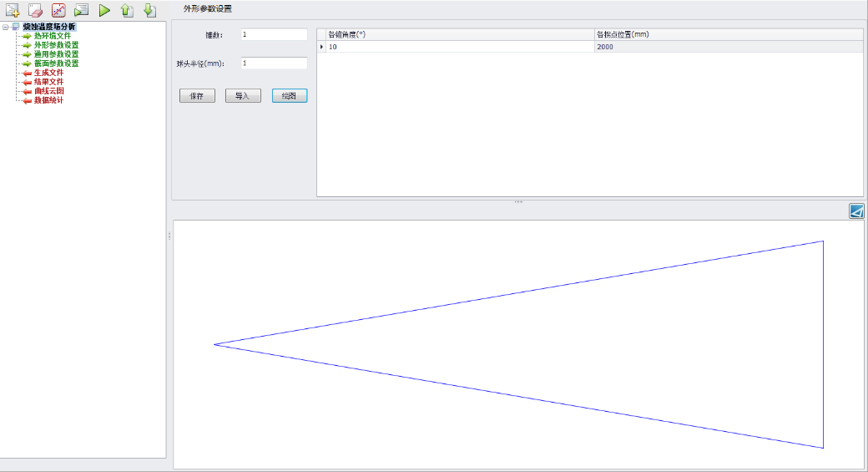Click the document list icon in toolbar
This screenshot has width=868, height=472.
[x=81, y=11]
